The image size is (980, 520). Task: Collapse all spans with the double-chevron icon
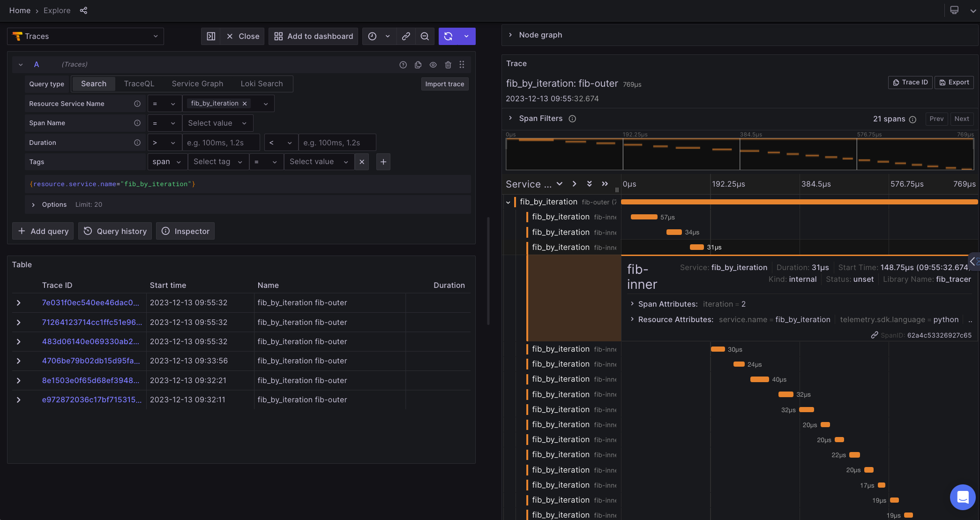[x=589, y=184]
